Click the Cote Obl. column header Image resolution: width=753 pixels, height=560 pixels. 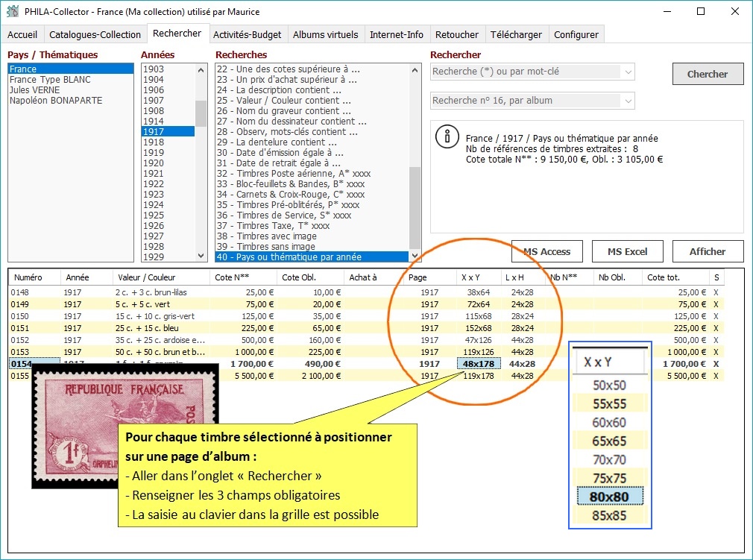[310, 277]
